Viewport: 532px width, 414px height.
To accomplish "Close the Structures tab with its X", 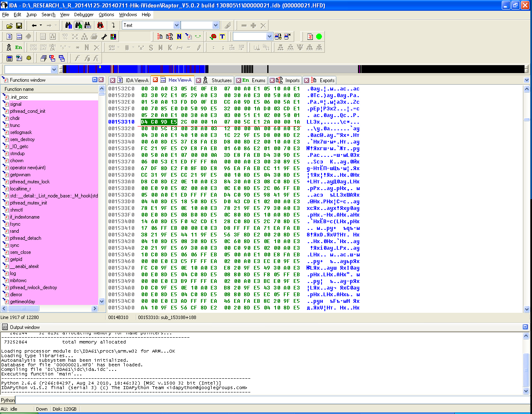I will [198, 80].
